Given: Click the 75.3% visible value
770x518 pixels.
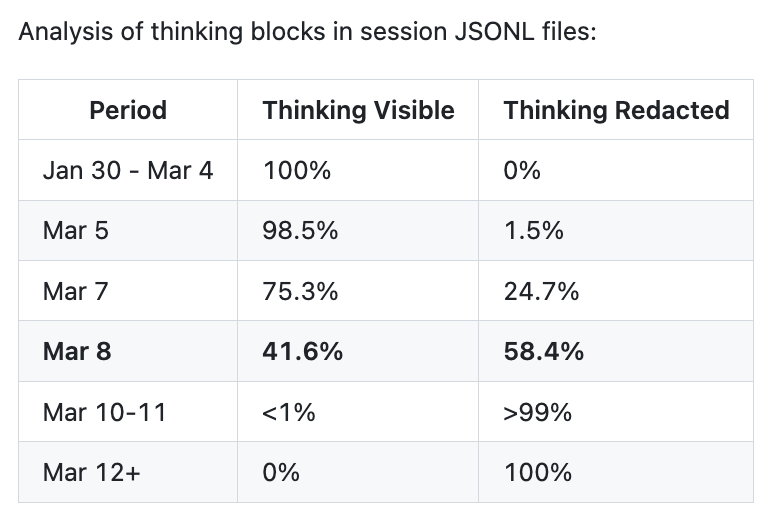Looking at the screenshot, I should [x=301, y=291].
